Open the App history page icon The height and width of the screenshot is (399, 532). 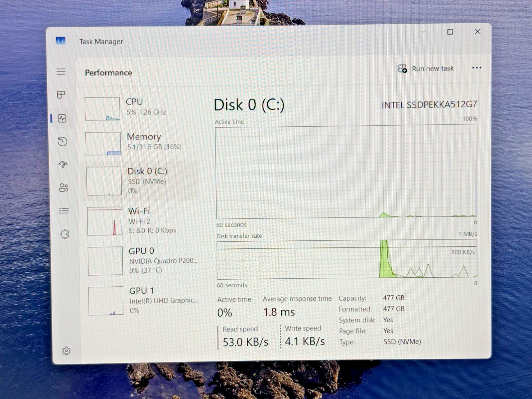click(63, 142)
